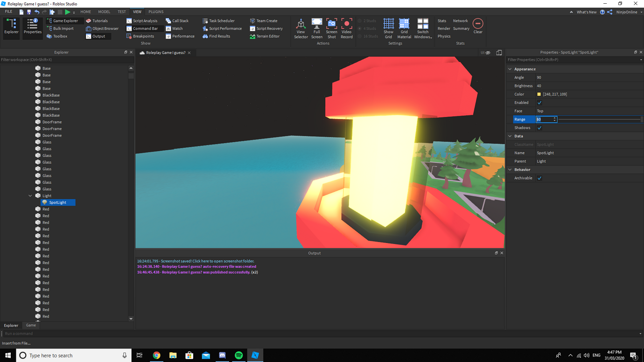The width and height of the screenshot is (644, 362).
Task: Collapse the Data section
Action: click(510, 136)
